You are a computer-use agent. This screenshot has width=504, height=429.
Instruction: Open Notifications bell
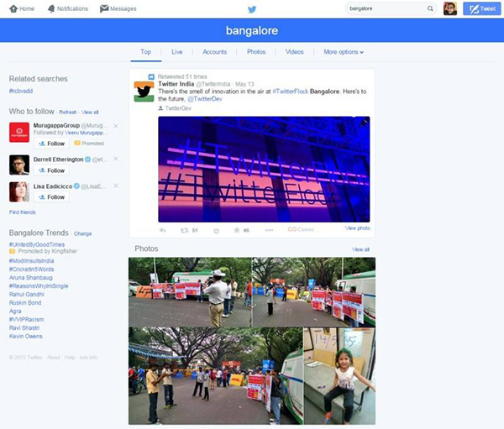(x=68, y=8)
